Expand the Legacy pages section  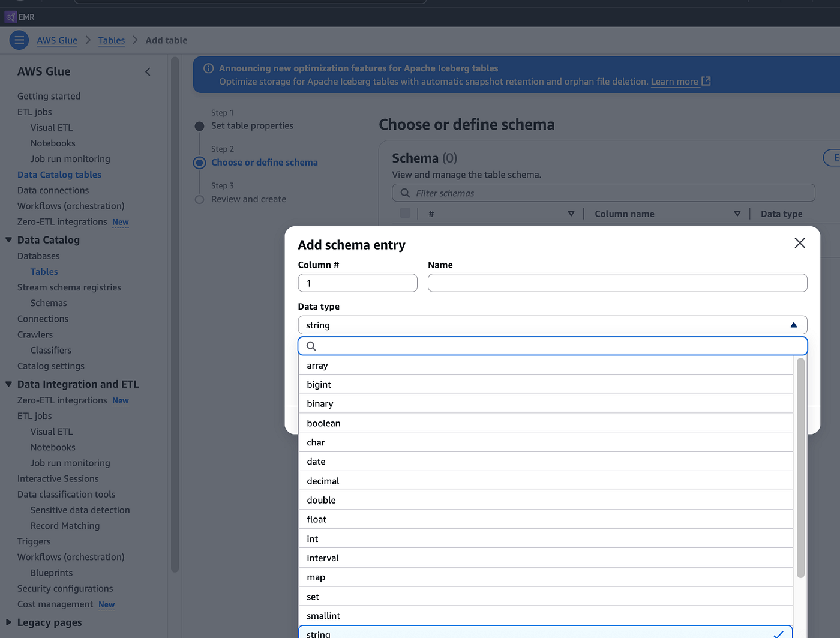pos(8,622)
